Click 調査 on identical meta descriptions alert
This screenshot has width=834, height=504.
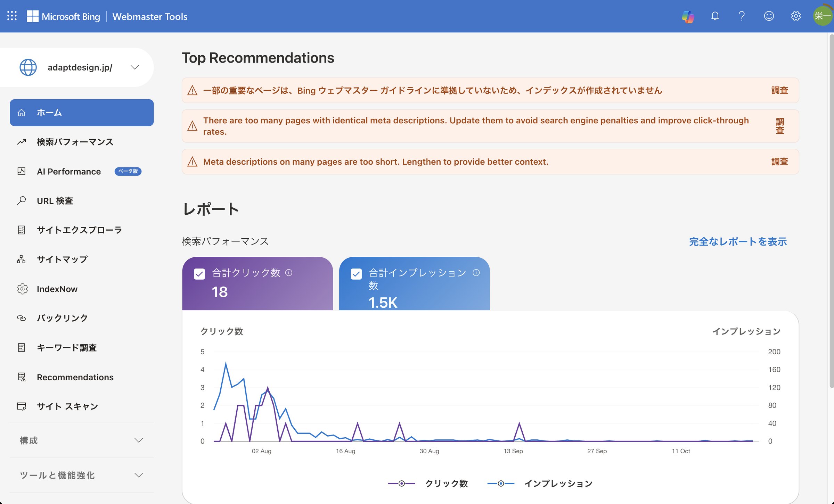click(780, 126)
